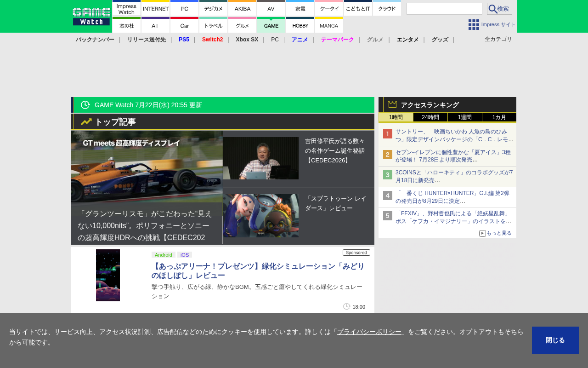Click the rank 2 badge in the ranking
588x368 pixels.
(x=388, y=155)
